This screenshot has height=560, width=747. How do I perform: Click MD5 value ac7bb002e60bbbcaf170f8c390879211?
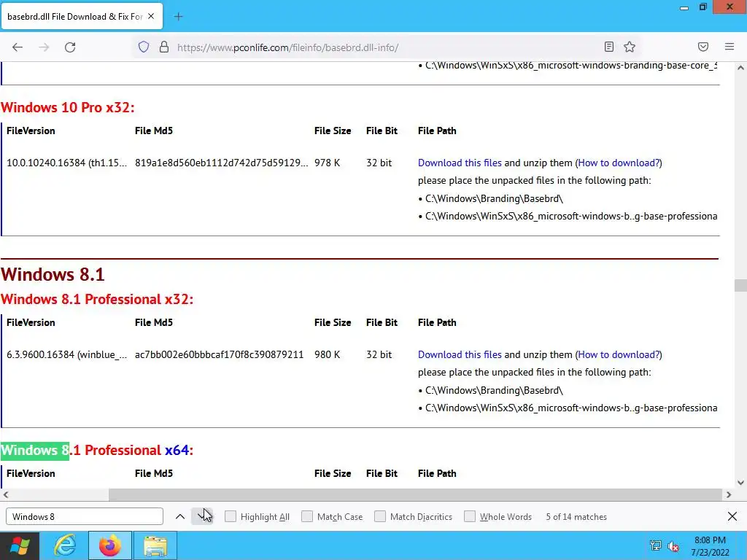click(219, 355)
